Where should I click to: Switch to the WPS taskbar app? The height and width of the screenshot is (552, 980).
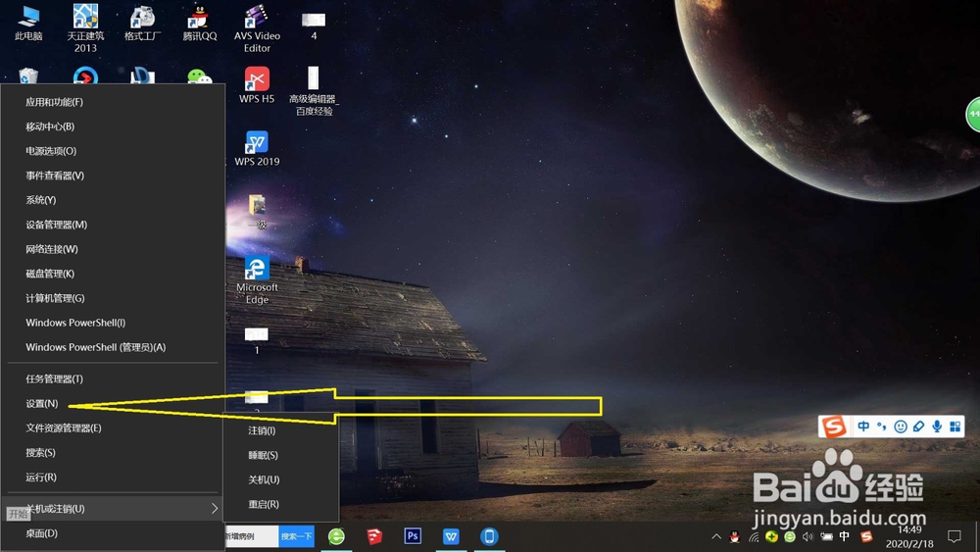pos(451,536)
